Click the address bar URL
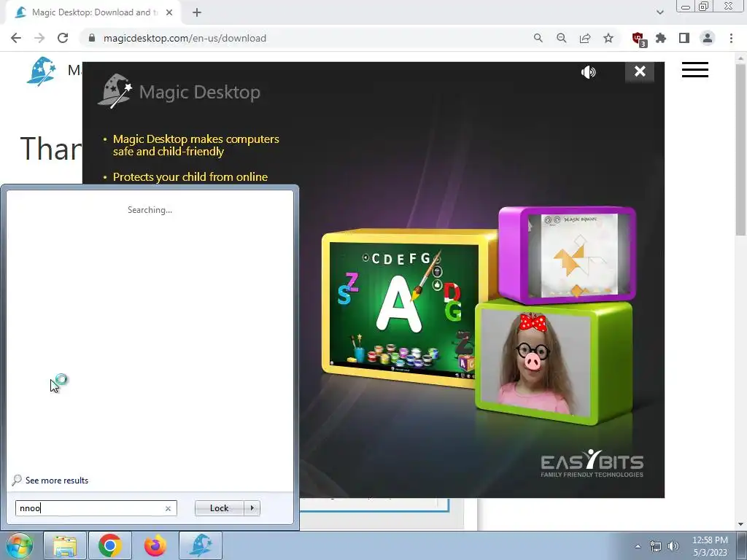 click(185, 38)
